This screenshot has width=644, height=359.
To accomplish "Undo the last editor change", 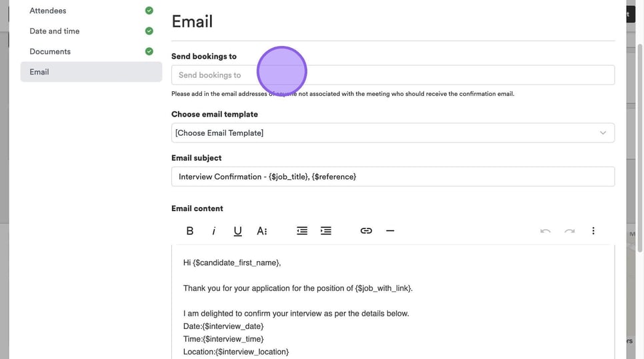I will 545,231.
